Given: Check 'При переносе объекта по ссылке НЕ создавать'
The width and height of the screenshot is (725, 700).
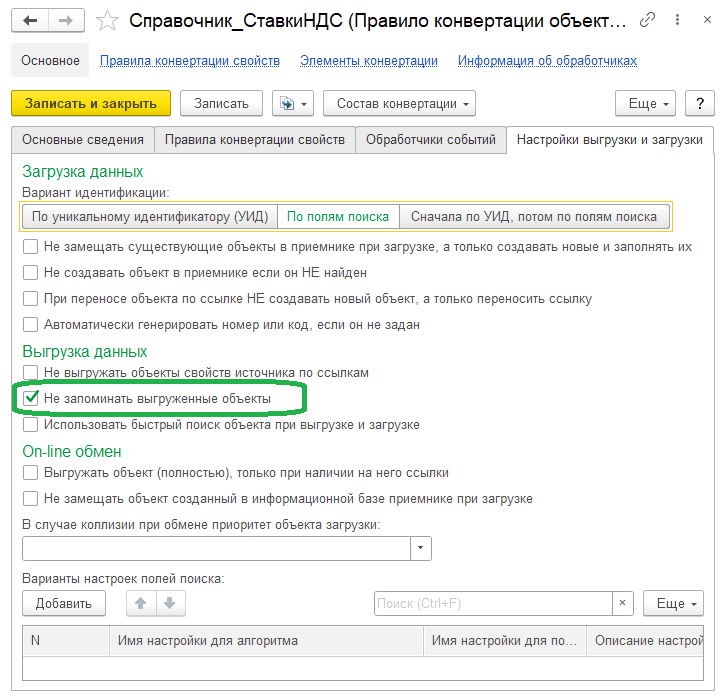Looking at the screenshot, I should pos(31,299).
